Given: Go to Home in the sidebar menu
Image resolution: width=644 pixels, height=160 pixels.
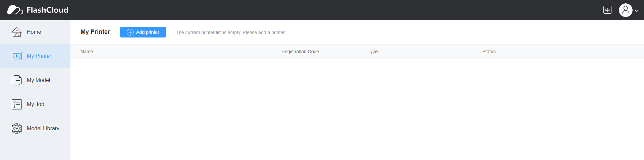Looking at the screenshot, I should pyautogui.click(x=34, y=32).
